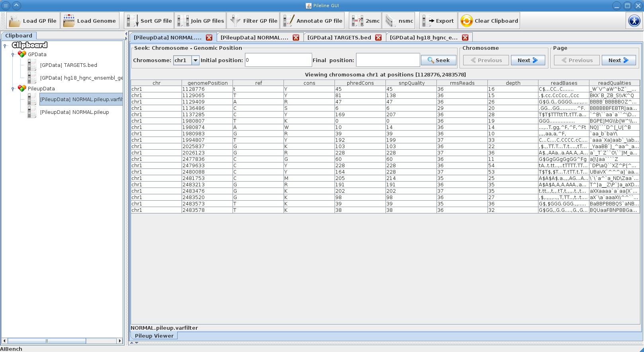The height and width of the screenshot is (352, 644).
Task: Collapse the Clipboard root tree node
Action: 5,45
